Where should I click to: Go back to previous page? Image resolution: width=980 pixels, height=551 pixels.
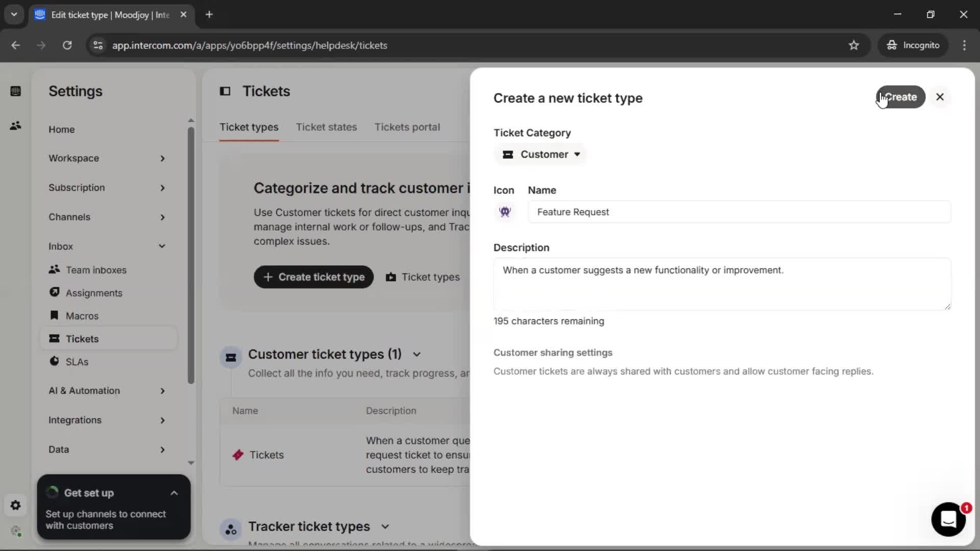(x=15, y=45)
